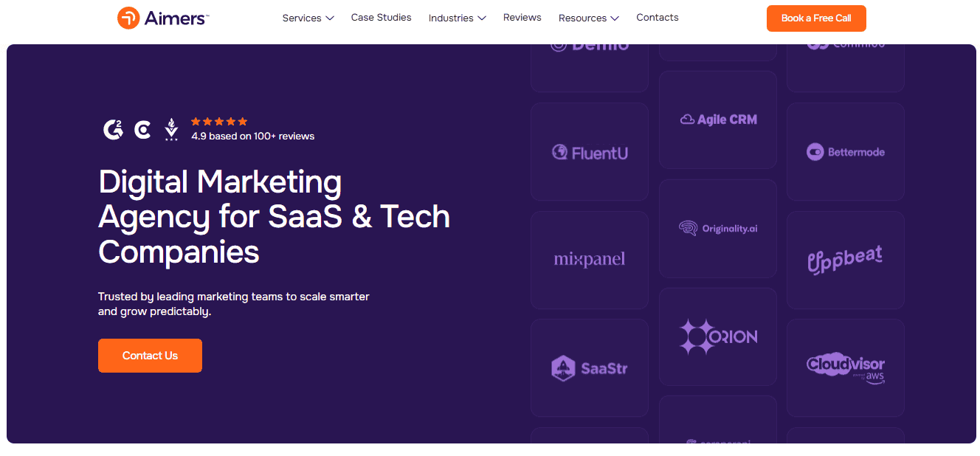Open the Case Studies page
The height and width of the screenshot is (456, 980).
(381, 17)
